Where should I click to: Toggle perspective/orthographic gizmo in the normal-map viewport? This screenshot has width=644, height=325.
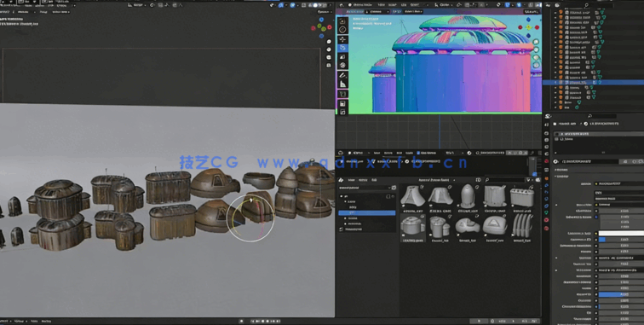pos(536,66)
